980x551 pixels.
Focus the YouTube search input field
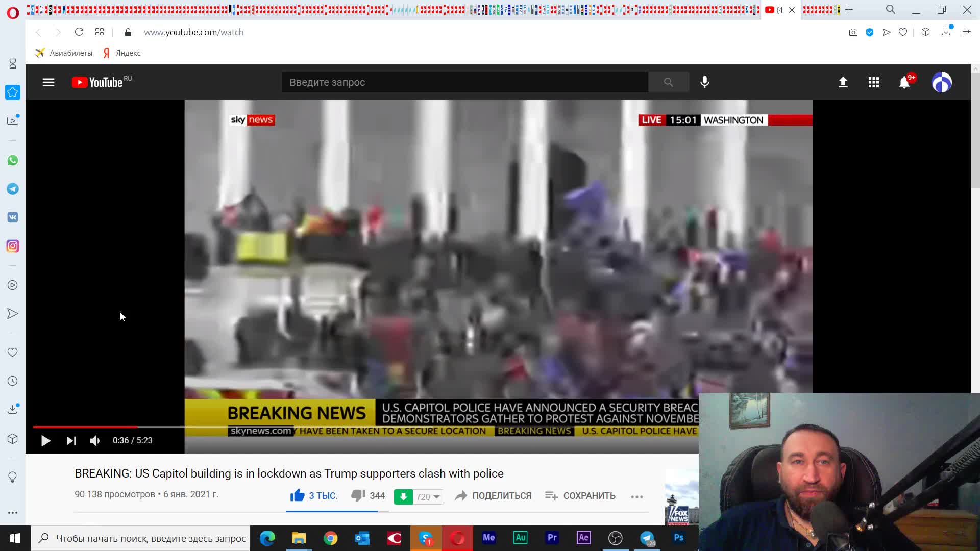tap(464, 82)
